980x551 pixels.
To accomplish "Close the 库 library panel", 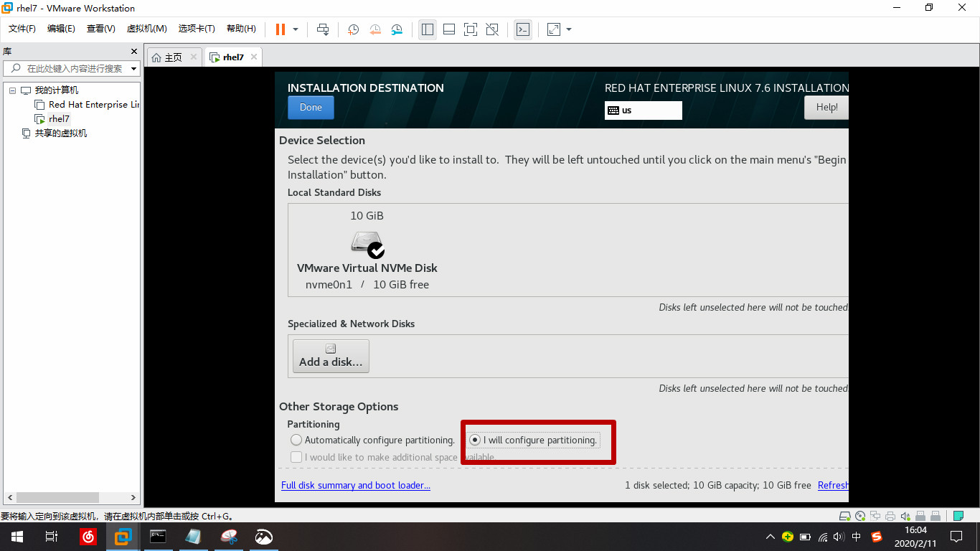I will [x=133, y=52].
